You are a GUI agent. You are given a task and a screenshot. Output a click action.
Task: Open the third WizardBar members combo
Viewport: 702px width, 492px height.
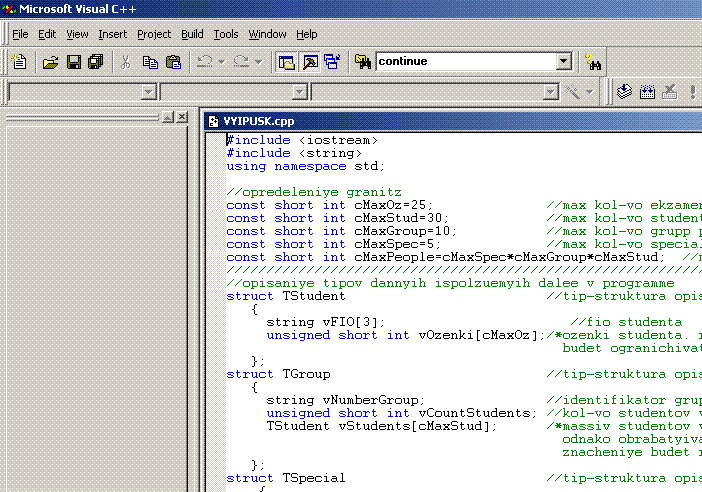click(x=435, y=92)
